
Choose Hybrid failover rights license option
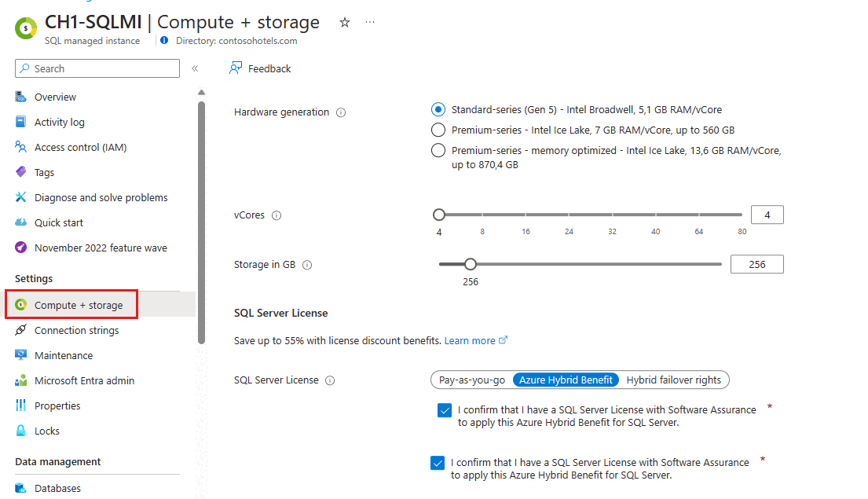tap(674, 380)
